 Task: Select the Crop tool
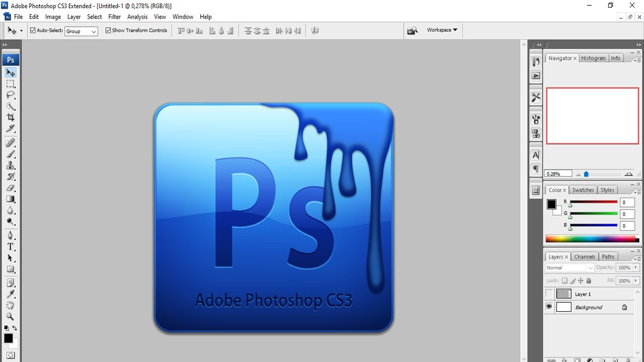pos(11,117)
